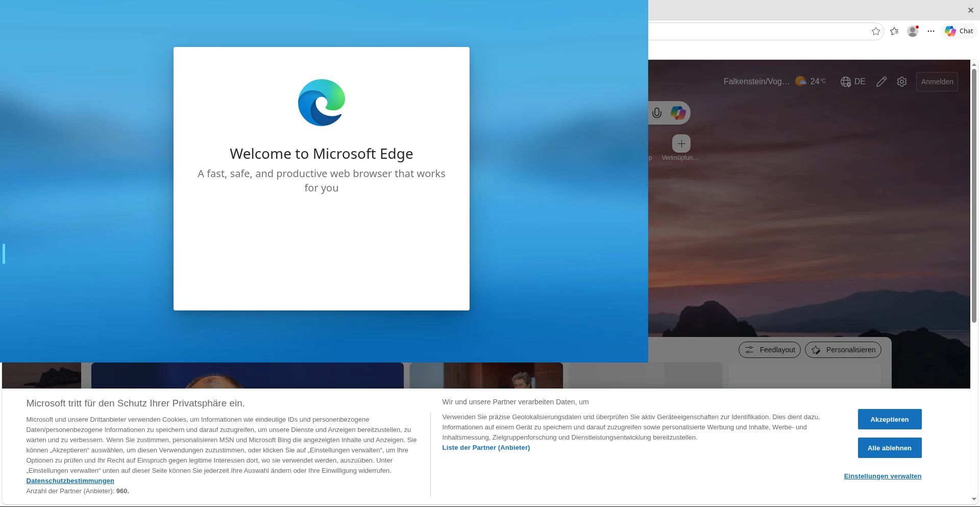
Task: Click 'Wir und unsere Partner verarbeiten Daten' text
Action: click(x=516, y=402)
